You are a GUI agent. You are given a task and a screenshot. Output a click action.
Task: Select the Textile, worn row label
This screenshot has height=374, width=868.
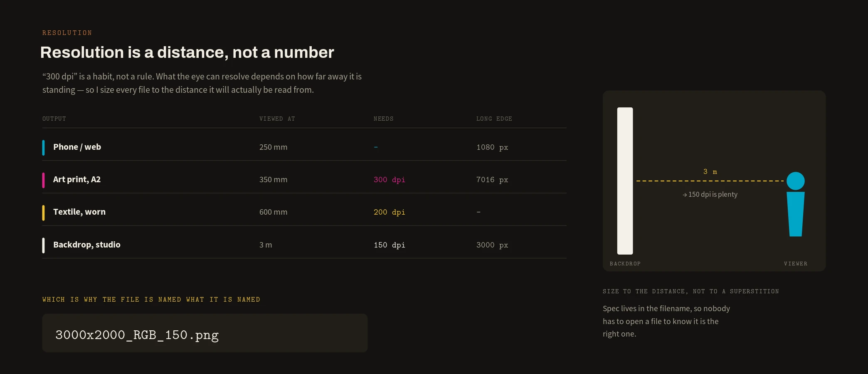pyautogui.click(x=79, y=212)
